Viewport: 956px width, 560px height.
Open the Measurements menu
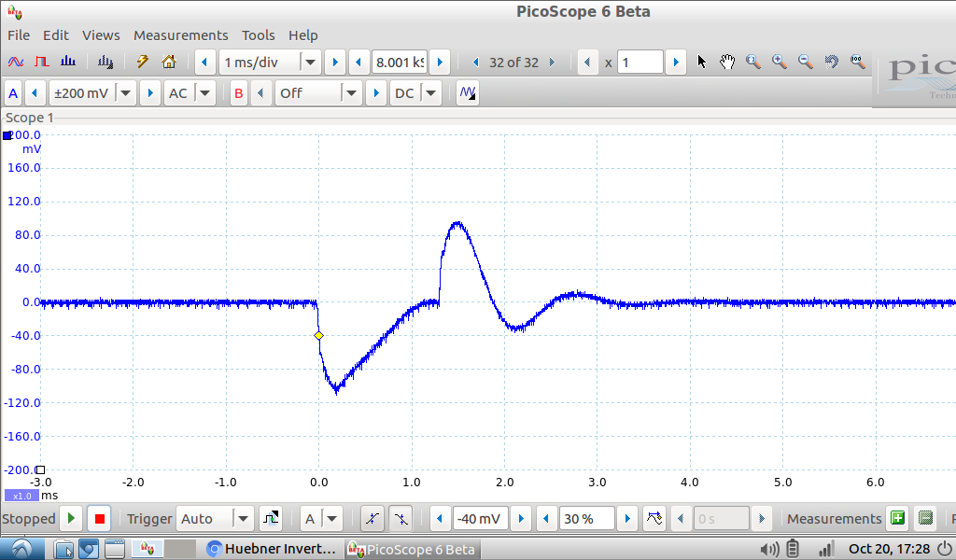[x=180, y=35]
